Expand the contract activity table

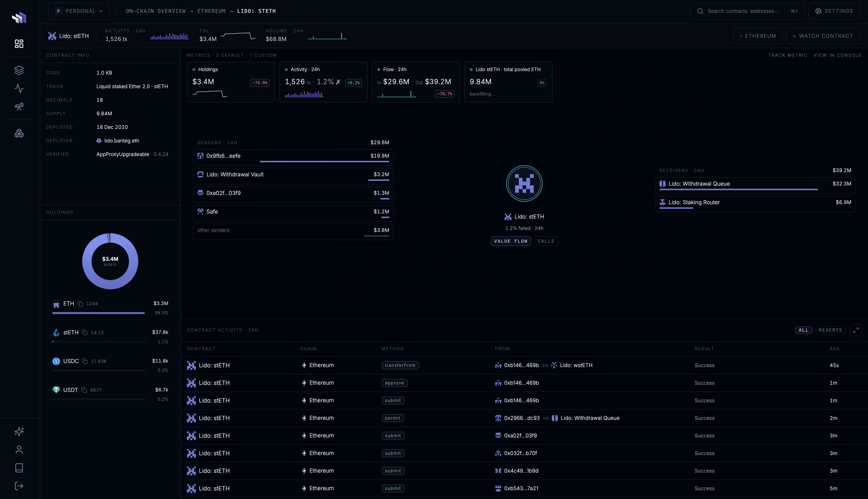[856, 330]
